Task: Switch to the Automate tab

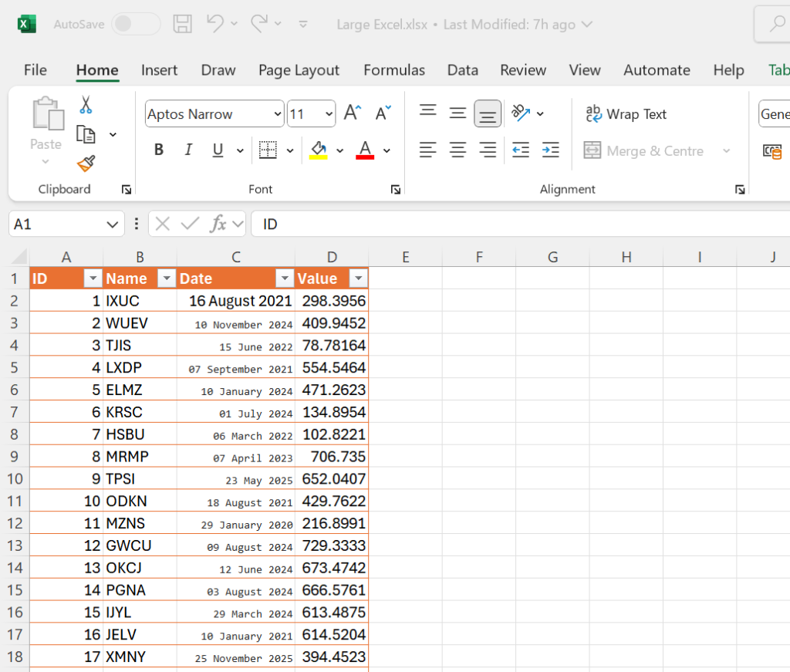Action: tap(657, 70)
